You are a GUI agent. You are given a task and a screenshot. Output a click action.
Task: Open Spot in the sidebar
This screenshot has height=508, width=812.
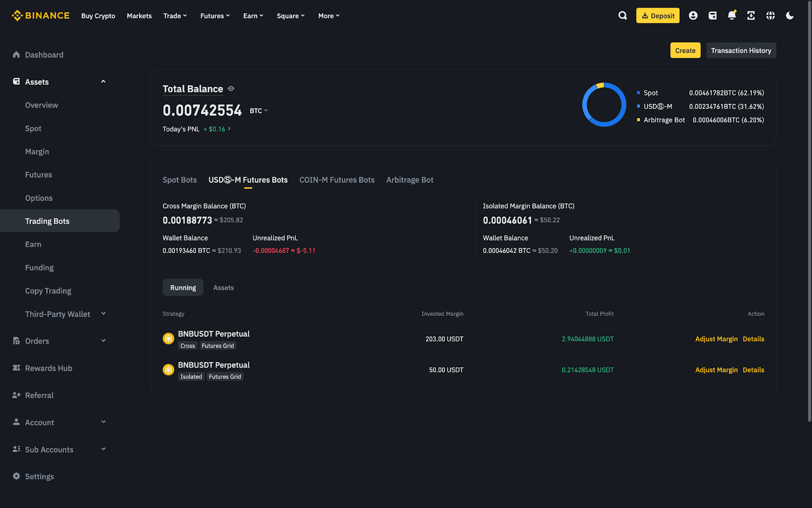click(x=33, y=129)
